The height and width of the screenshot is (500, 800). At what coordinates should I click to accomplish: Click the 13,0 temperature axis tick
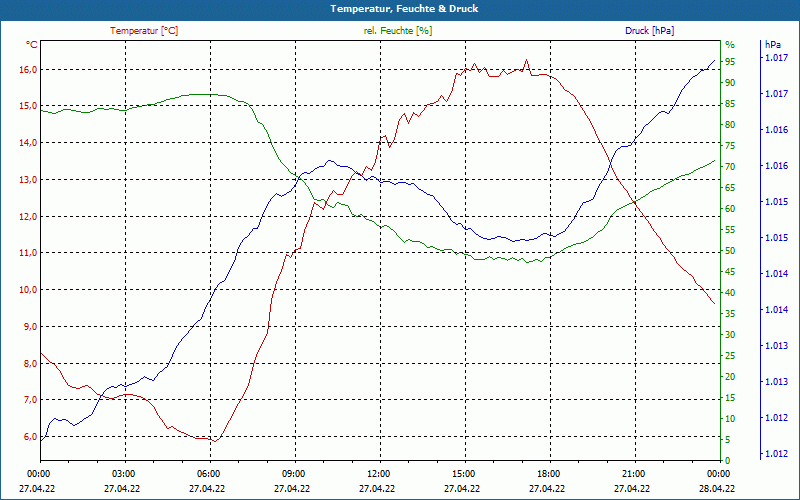(29, 180)
